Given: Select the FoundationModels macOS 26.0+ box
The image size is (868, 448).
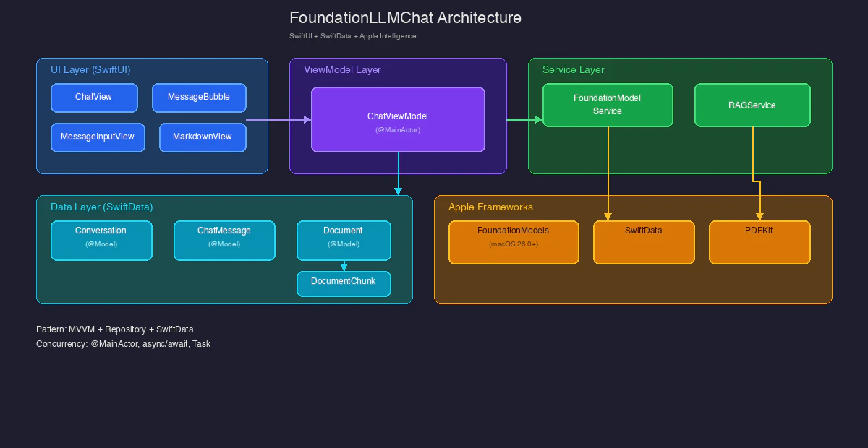Looking at the screenshot, I should coord(514,242).
